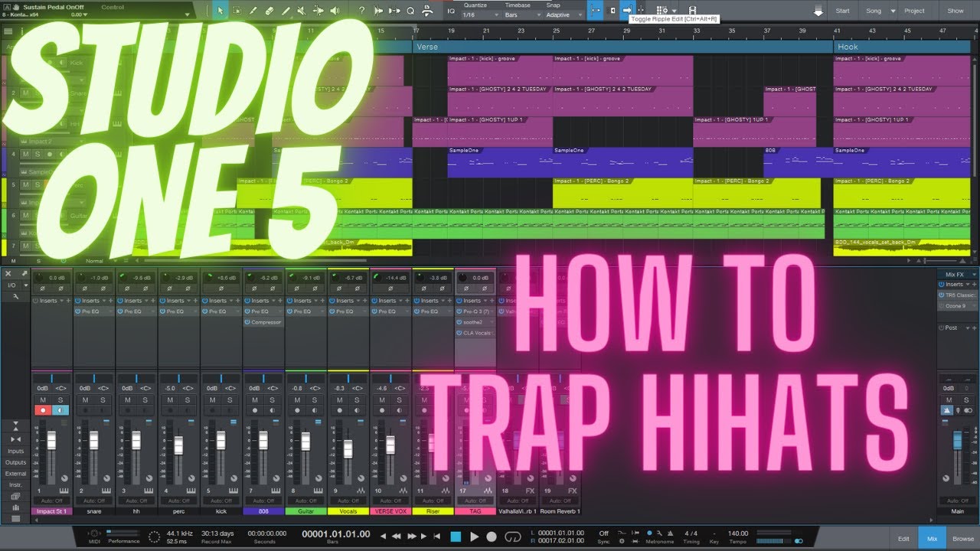Click the Q quantize icon
980x551 pixels.
[410, 11]
